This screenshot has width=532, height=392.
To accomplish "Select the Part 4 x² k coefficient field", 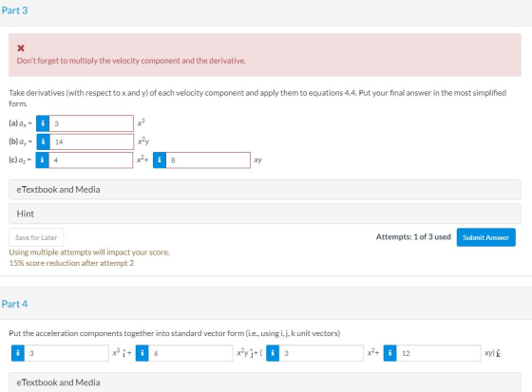I will 321,353.
